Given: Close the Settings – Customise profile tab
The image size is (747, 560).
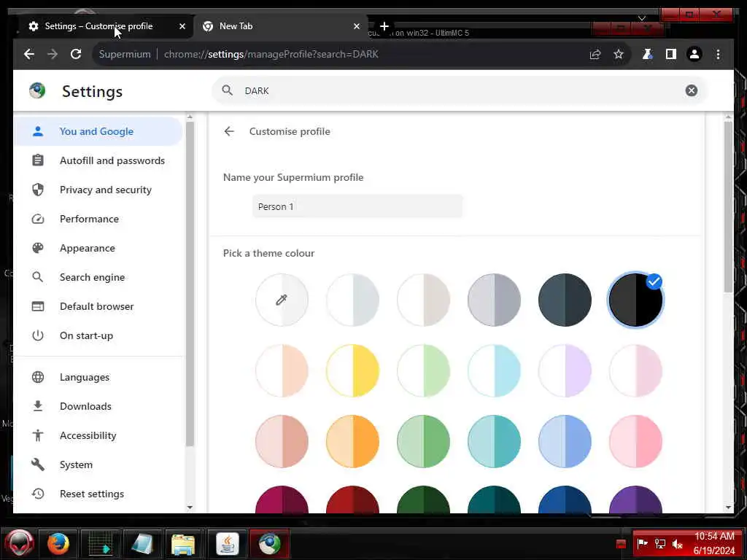Looking at the screenshot, I should click(x=182, y=26).
